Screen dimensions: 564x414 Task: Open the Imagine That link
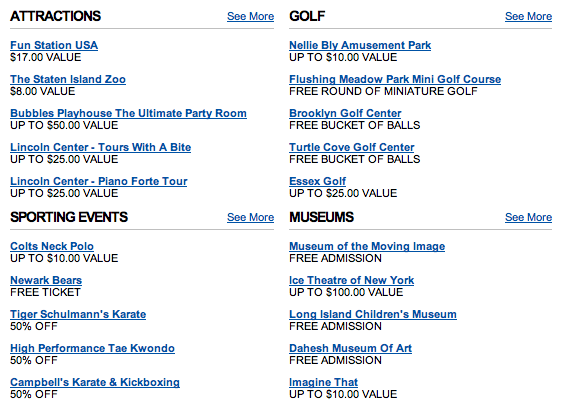click(x=324, y=382)
